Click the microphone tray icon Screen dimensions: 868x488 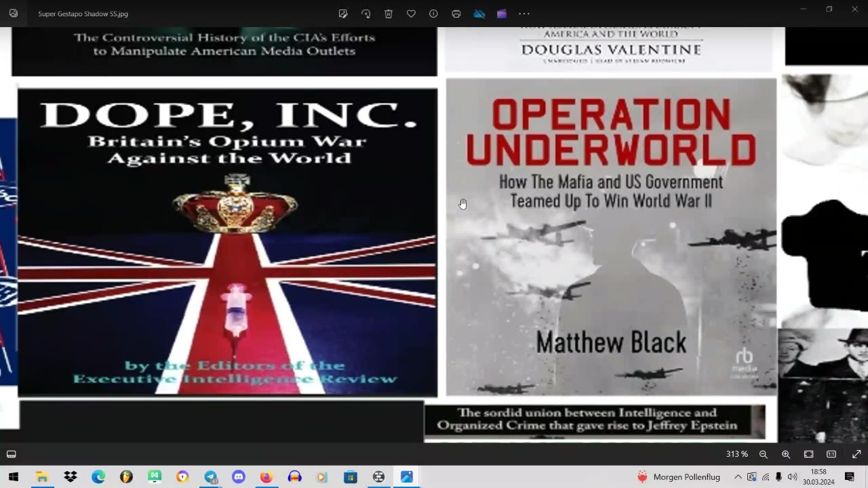(x=778, y=477)
